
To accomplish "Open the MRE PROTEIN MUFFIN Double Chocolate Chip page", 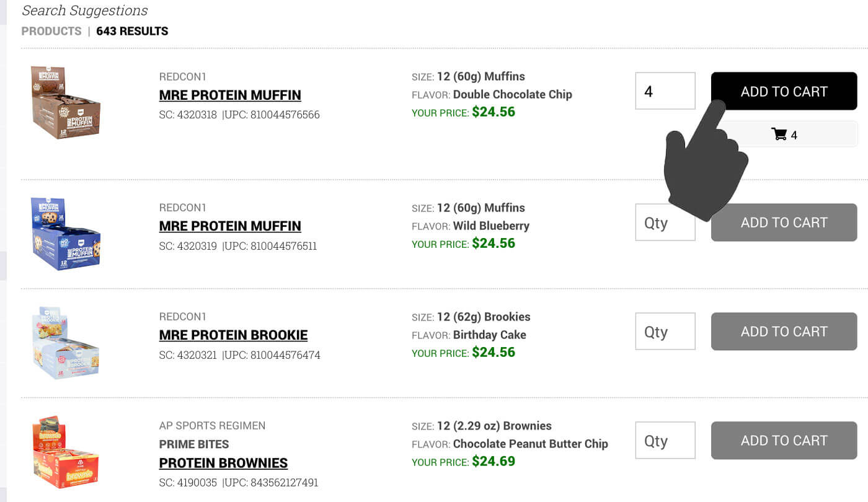I will (x=230, y=95).
